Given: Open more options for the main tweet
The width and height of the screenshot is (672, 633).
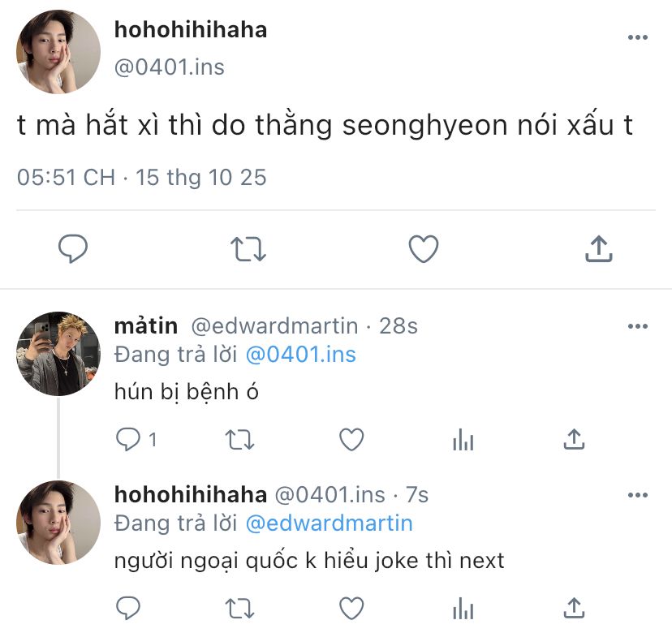Looking at the screenshot, I should tap(639, 38).
